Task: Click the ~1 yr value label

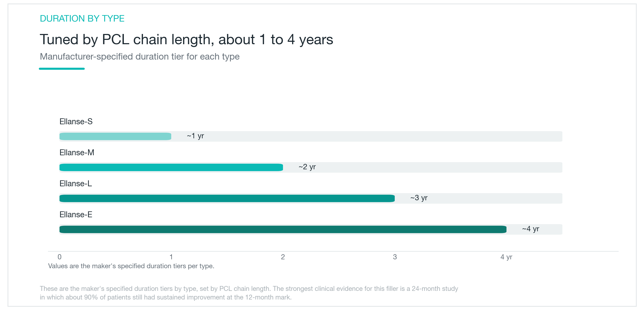Action: 195,136
